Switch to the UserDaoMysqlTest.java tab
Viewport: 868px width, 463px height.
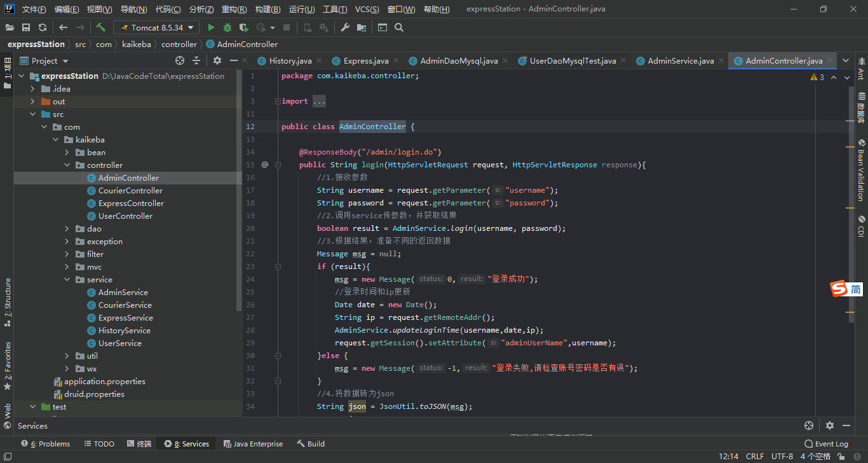[573, 61]
